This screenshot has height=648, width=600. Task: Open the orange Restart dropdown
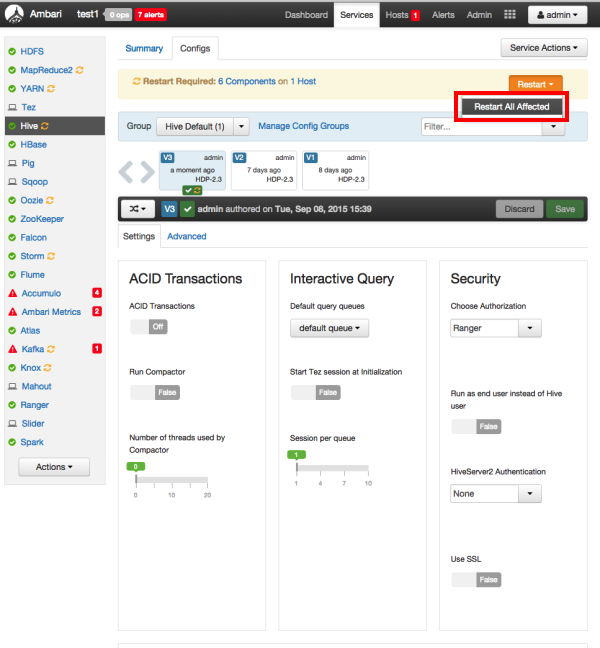(x=535, y=84)
